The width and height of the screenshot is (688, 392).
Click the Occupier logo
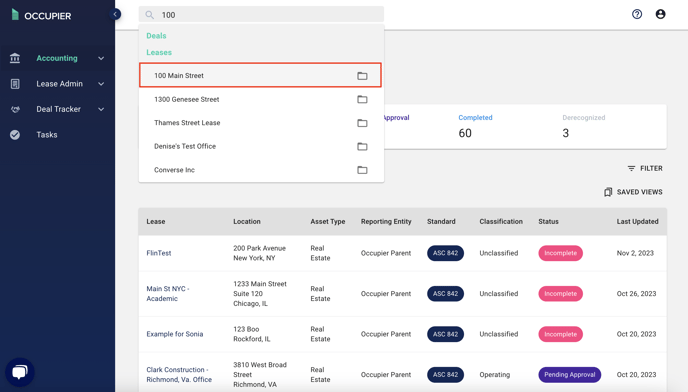41,15
